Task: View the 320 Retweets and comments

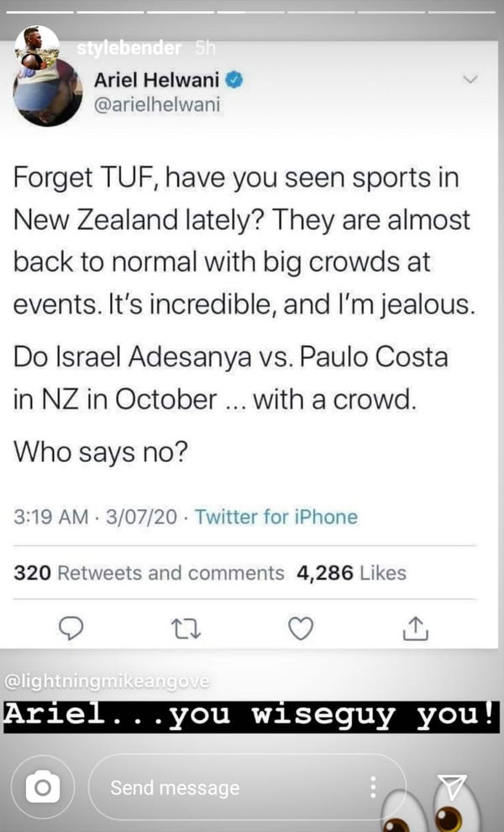Action: pos(149,573)
